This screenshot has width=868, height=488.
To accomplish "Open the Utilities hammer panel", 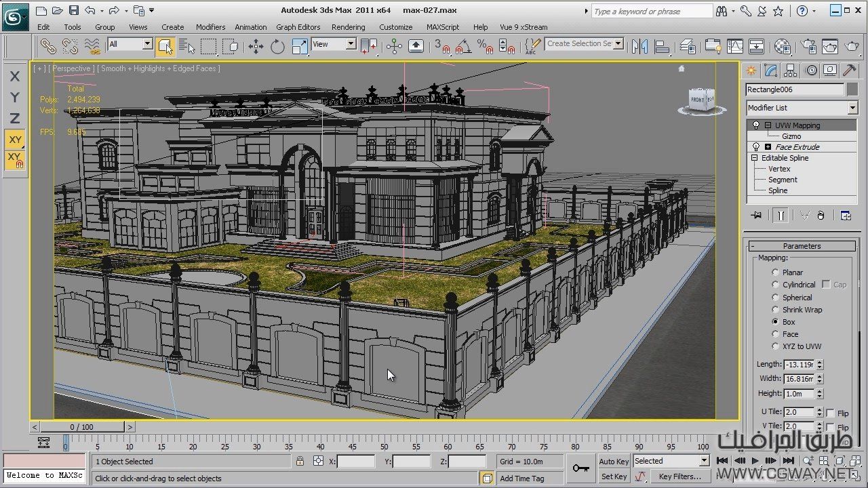I will pos(849,70).
